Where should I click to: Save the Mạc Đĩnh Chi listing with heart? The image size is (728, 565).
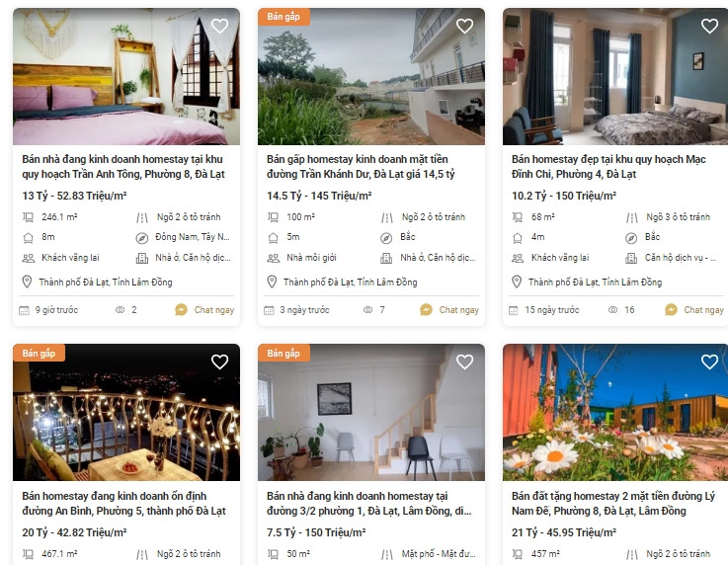tap(709, 26)
